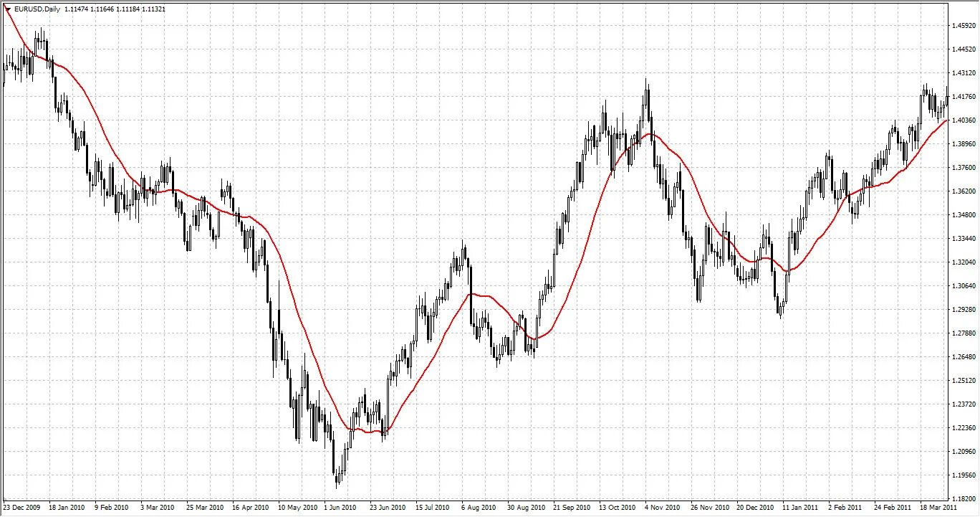Click the 1.20960 price label
Viewport: 980px width, 517px height.
[964, 452]
